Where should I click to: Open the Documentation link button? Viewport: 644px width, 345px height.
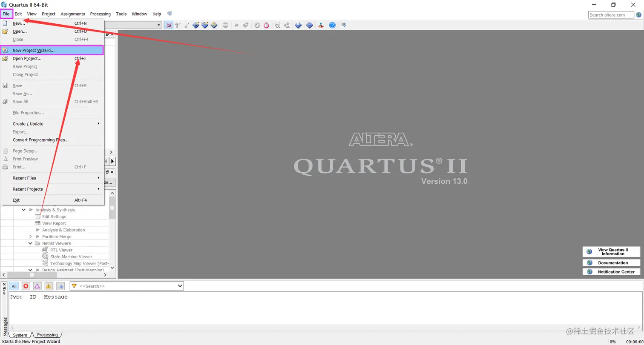tap(612, 263)
